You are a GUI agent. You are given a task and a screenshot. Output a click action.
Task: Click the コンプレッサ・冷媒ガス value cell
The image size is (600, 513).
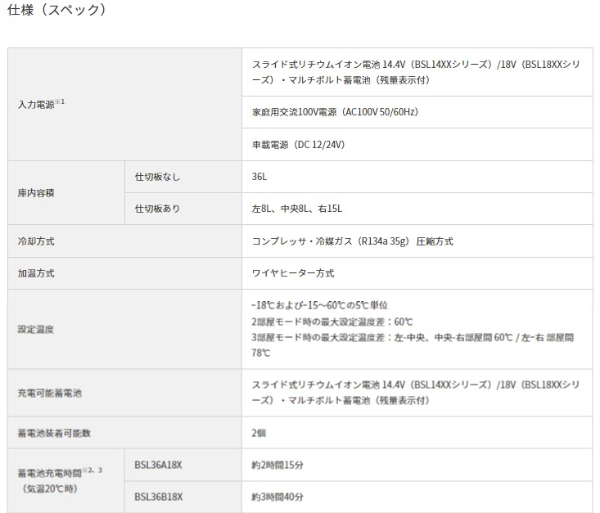[x=417, y=241]
